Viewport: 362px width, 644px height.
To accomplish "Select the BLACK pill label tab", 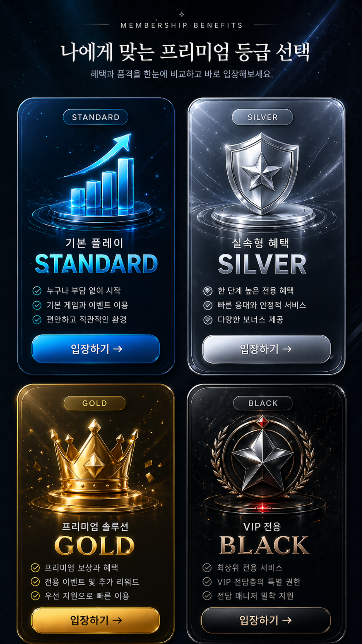I will tap(263, 403).
